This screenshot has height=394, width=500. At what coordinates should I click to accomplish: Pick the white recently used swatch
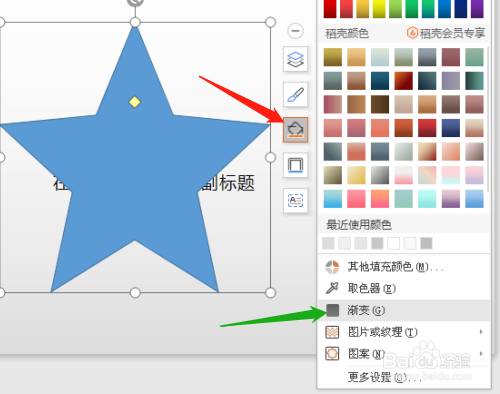tap(394, 243)
